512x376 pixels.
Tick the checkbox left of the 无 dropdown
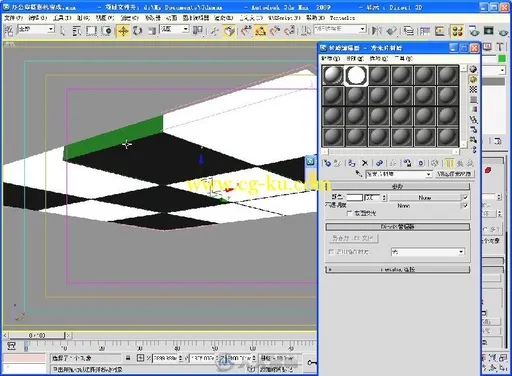[x=331, y=252]
